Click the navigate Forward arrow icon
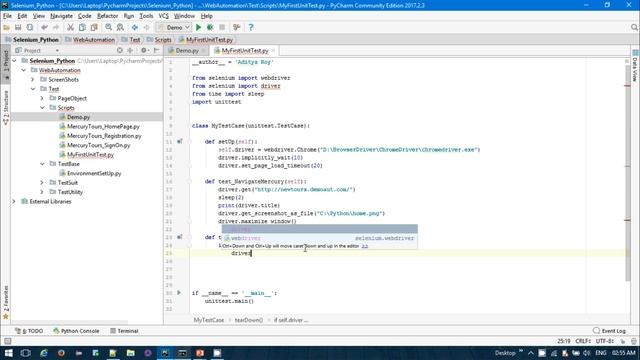 click(147, 27)
